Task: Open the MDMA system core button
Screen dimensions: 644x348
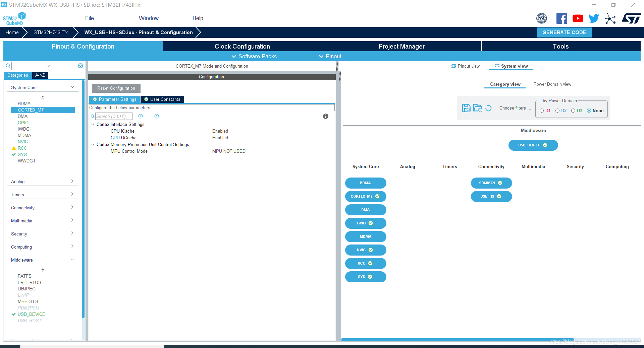Action: [366, 236]
